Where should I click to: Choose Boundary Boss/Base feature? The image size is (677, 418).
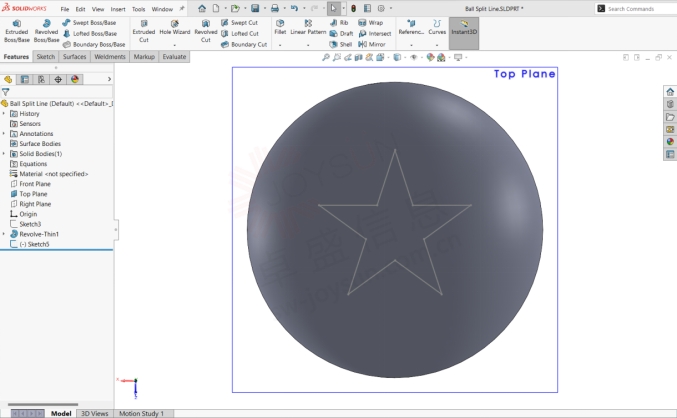coord(94,44)
